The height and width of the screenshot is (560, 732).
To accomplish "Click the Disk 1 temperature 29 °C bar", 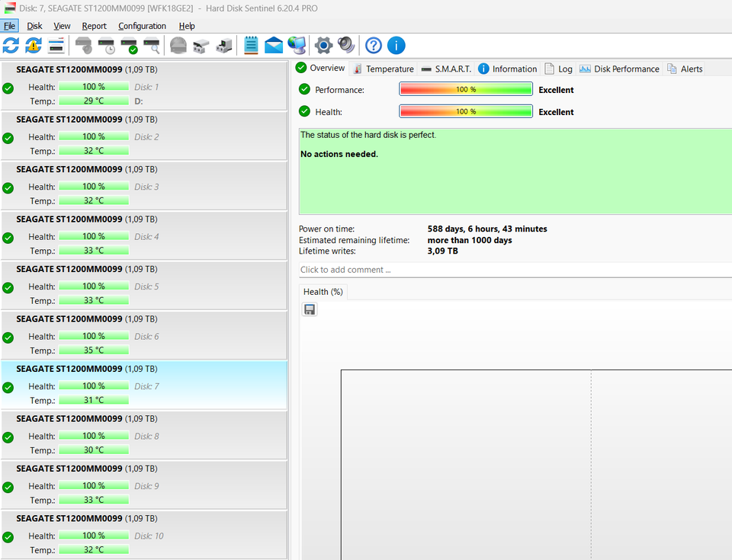I will (94, 101).
